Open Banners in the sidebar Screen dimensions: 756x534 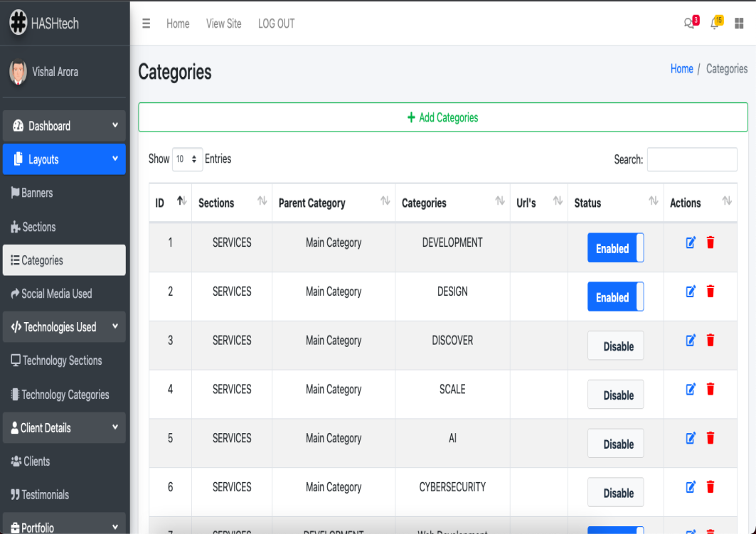point(37,193)
